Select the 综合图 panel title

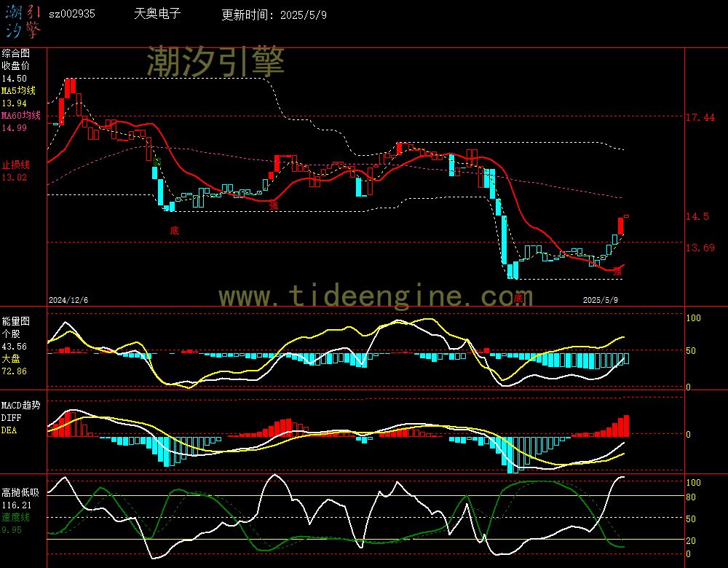tap(16, 53)
